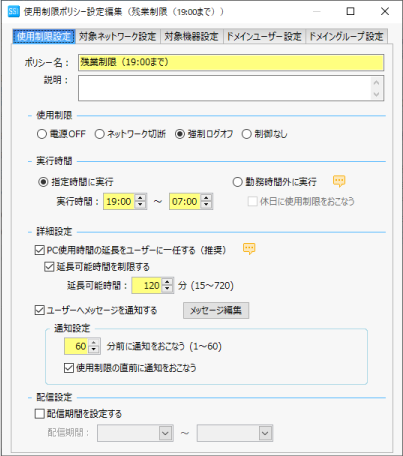Decrease notification minutes using the down spinner
This screenshot has width=403, height=456.
pos(94,349)
